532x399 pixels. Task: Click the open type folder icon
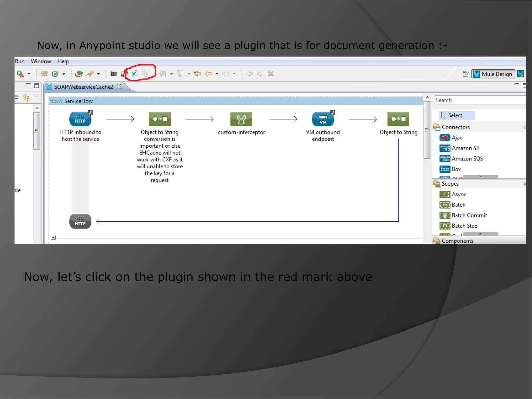coord(79,74)
